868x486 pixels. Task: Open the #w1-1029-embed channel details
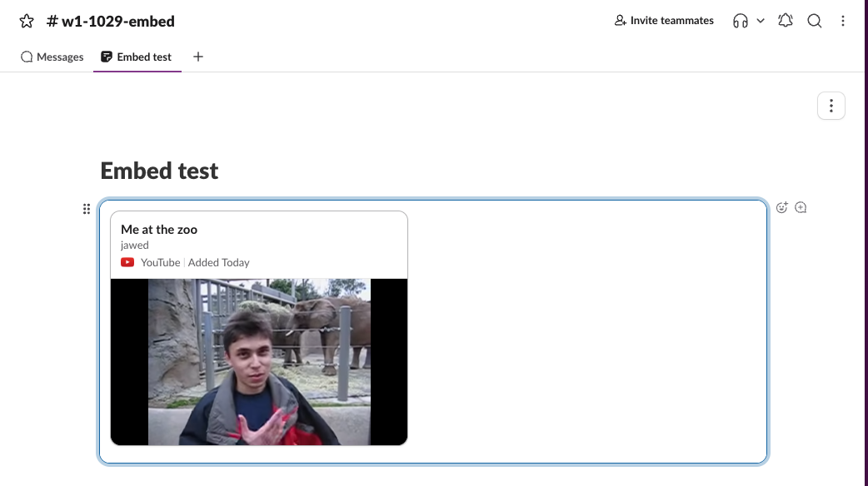coord(111,21)
